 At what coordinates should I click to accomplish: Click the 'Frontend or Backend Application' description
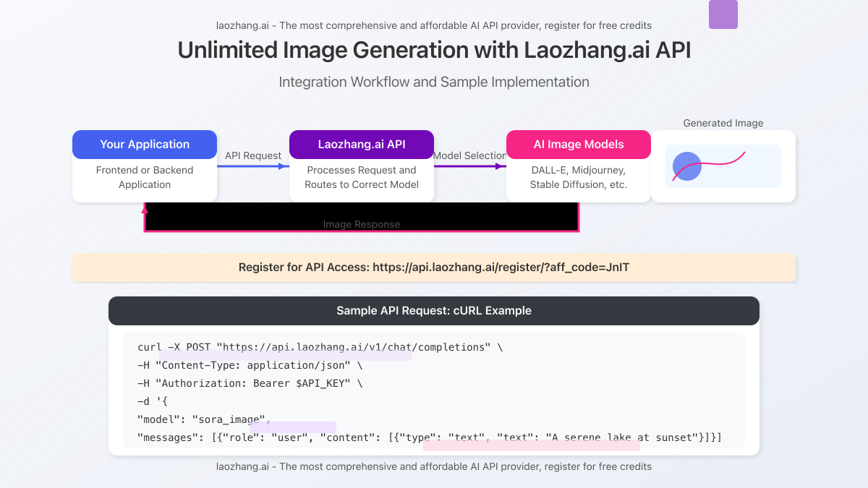(x=145, y=177)
